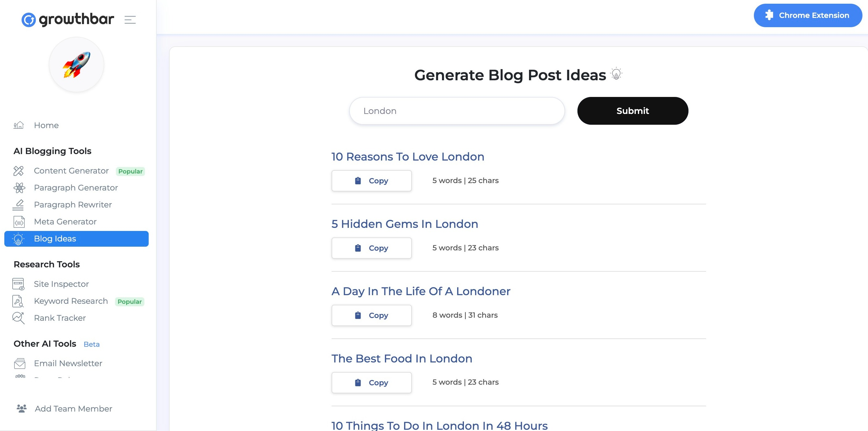Image resolution: width=868 pixels, height=431 pixels.
Task: Click the growthbar logo icon
Action: click(x=29, y=19)
